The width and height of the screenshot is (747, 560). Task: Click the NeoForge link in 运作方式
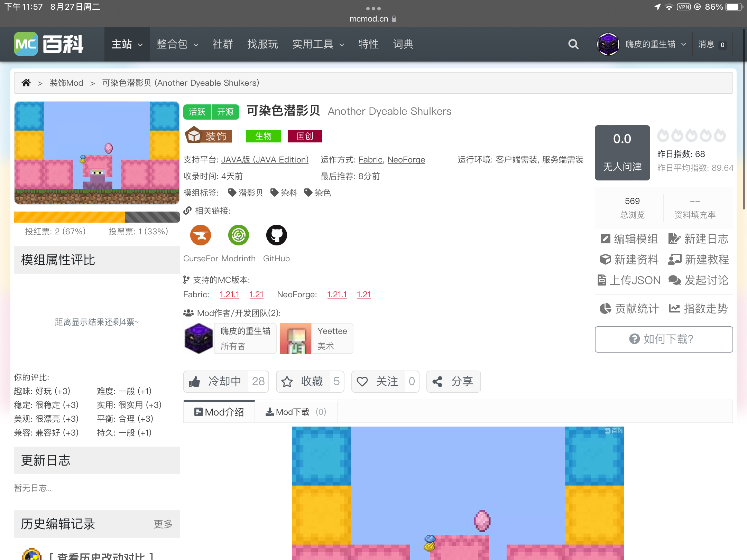406,160
